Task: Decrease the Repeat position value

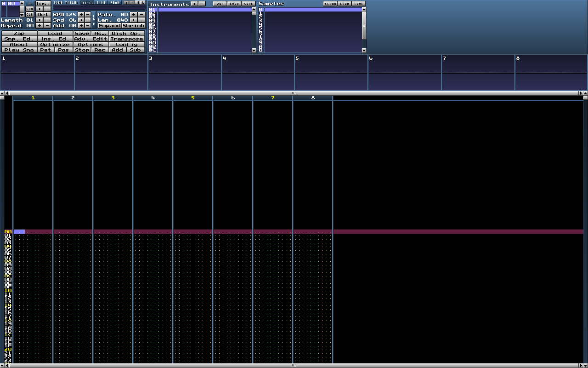Action: point(47,25)
